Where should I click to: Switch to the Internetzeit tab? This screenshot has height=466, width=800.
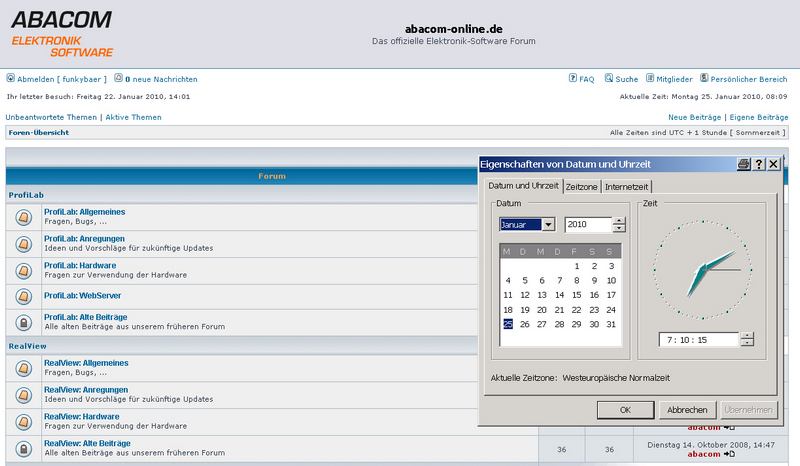(x=627, y=187)
